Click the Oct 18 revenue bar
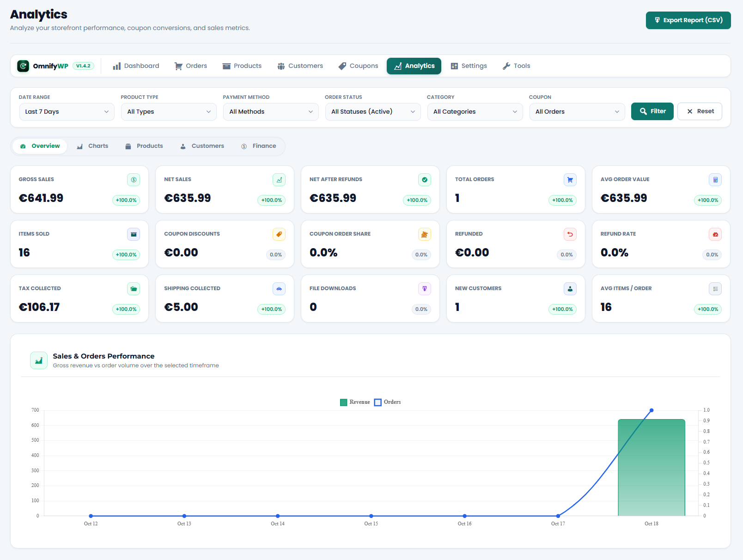Screen dimensions: 743x560 point(652,468)
